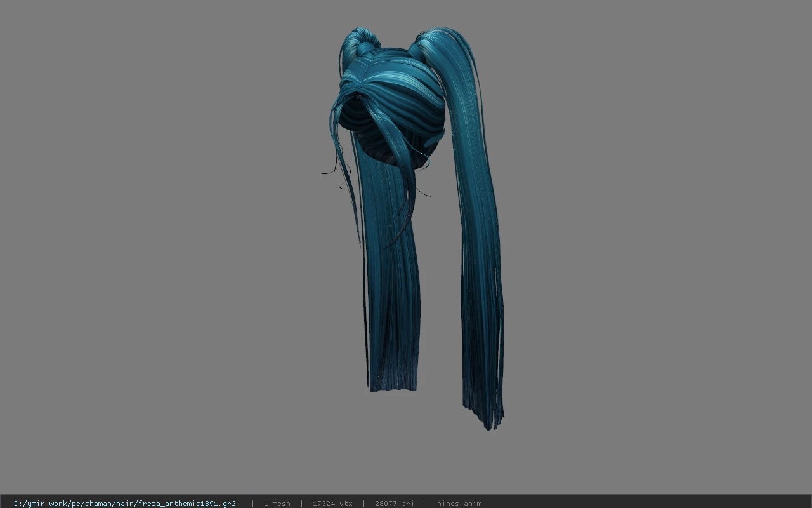Viewport: 812px width, 508px height.
Task: Click the '1 mesh' status bar entry
Action: (277, 504)
